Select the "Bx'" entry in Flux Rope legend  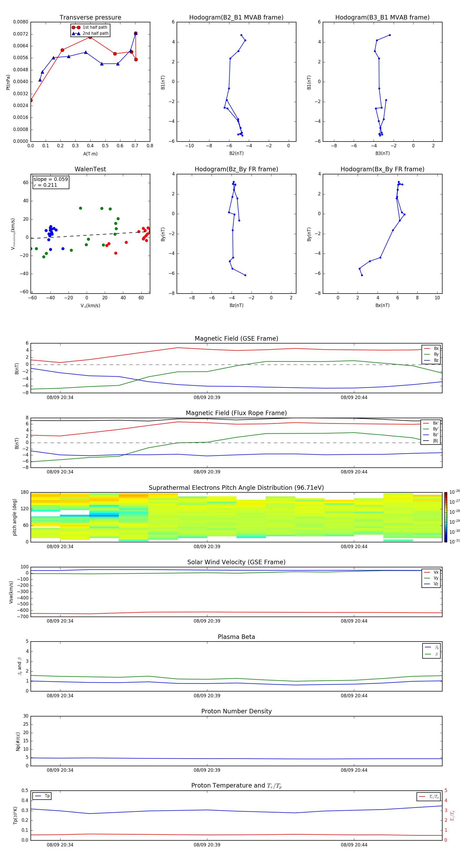(x=431, y=423)
